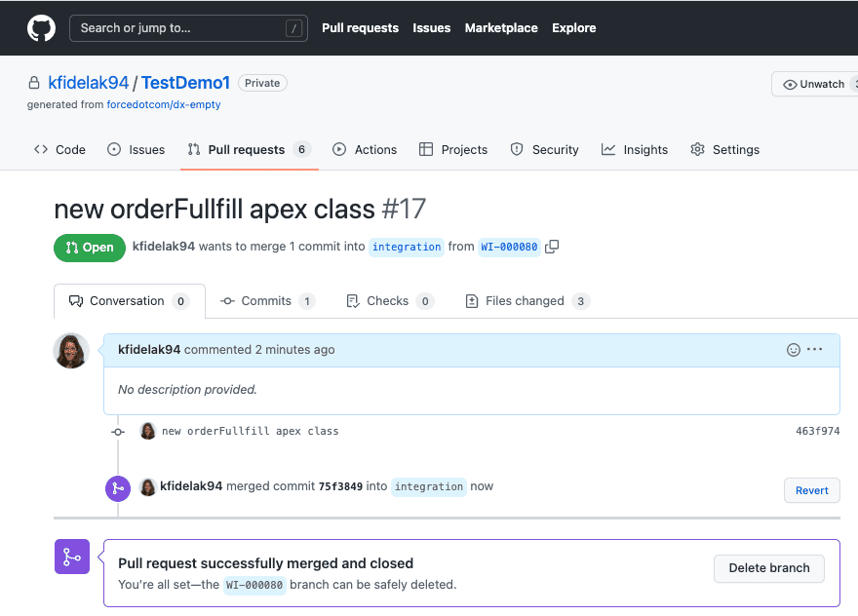
Task: Open GitHub home via Octocat logo
Action: (42, 28)
